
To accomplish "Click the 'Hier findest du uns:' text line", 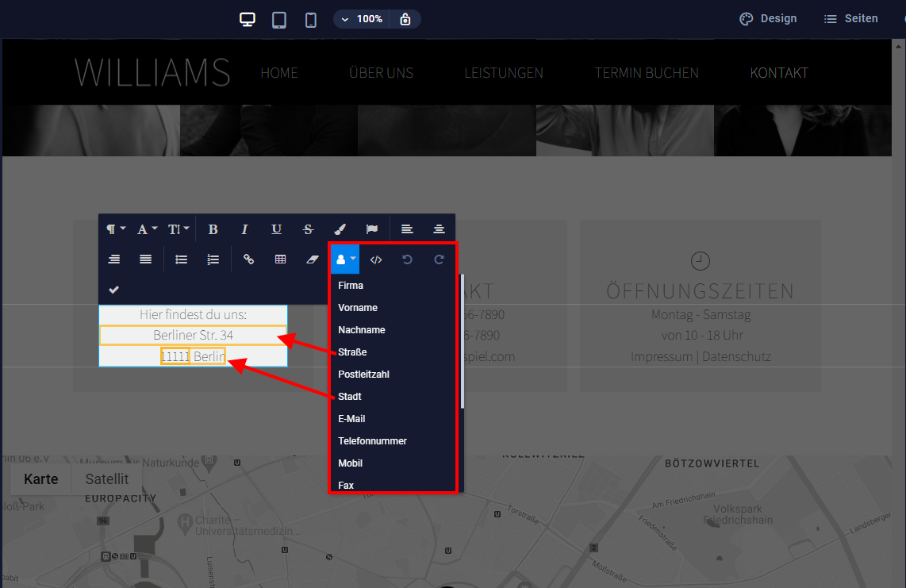I will pos(193,314).
